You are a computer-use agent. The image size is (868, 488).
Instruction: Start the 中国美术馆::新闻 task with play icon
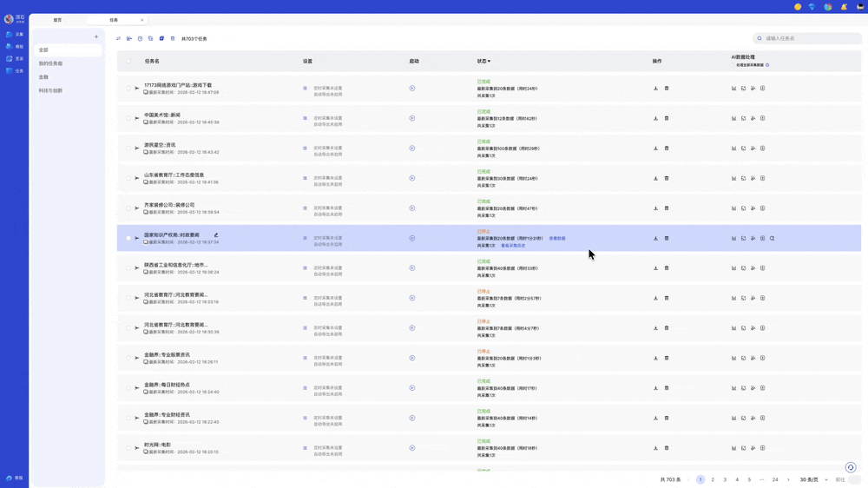tap(412, 118)
